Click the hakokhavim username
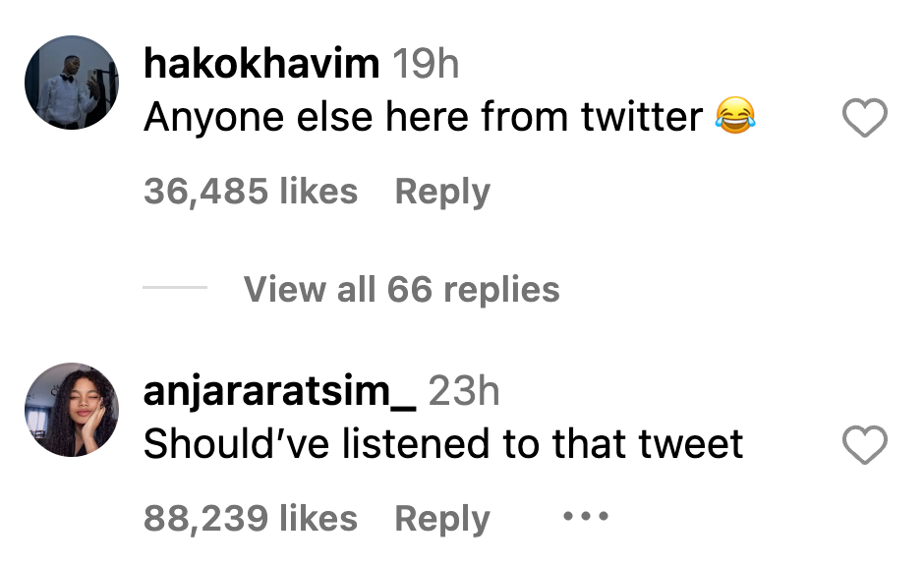Viewport: 924px width, 566px height. pos(261,65)
